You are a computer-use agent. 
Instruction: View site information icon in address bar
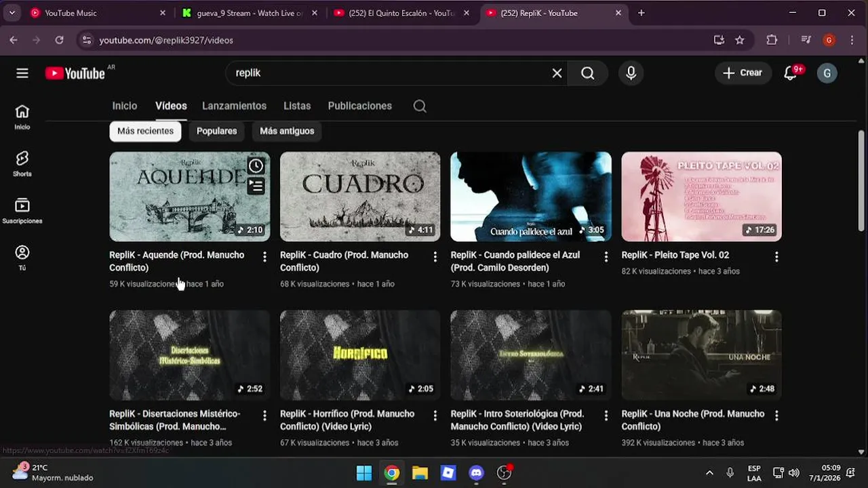86,40
